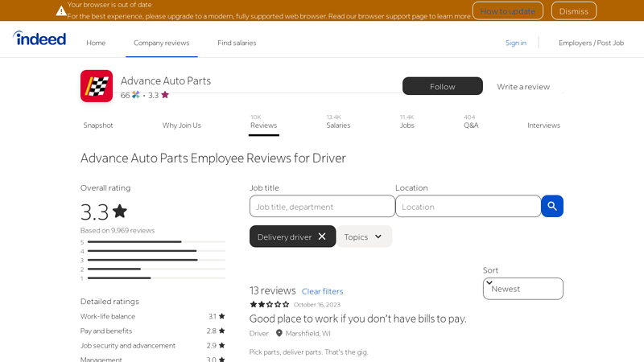This screenshot has width=644, height=362.
Task: Focus the Location input field
Action: 468,206
